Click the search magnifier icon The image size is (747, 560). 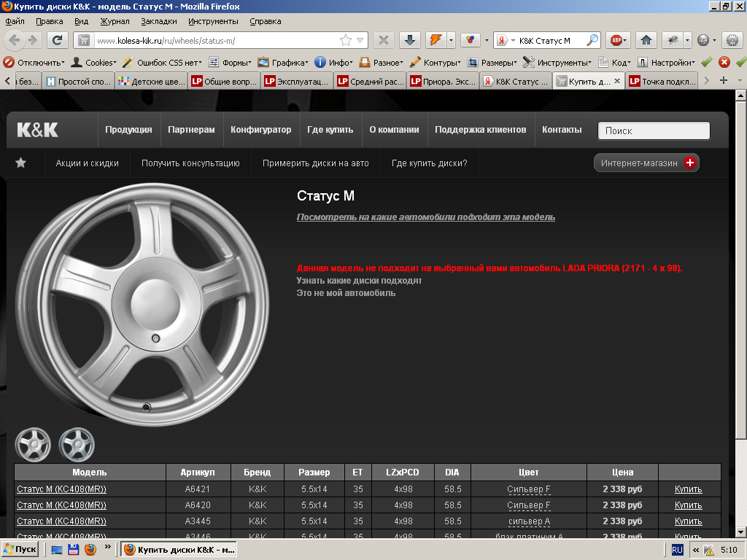point(592,41)
